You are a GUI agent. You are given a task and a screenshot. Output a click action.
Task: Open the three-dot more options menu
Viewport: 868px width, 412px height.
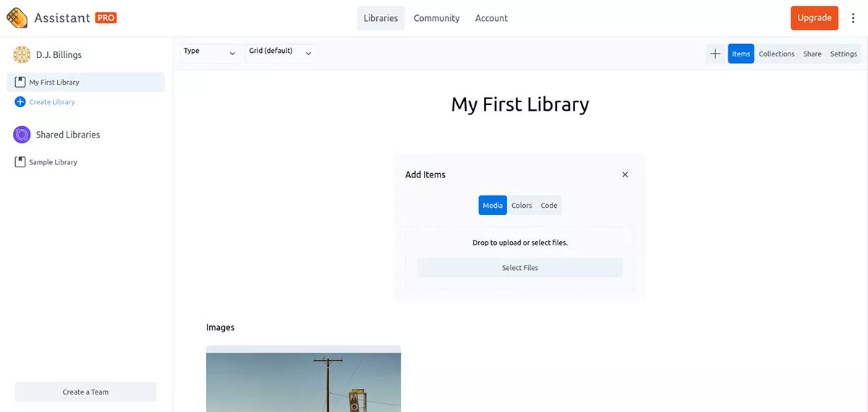point(853,18)
